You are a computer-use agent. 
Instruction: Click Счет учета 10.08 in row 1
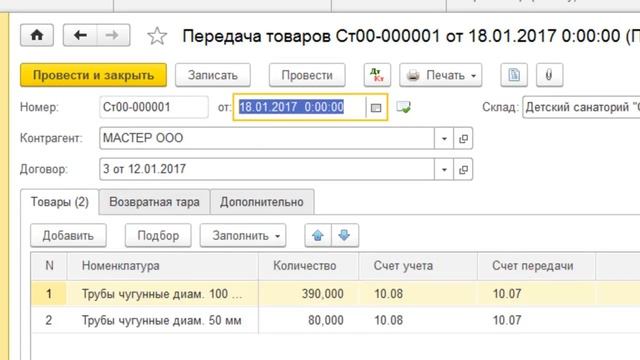coord(418,294)
